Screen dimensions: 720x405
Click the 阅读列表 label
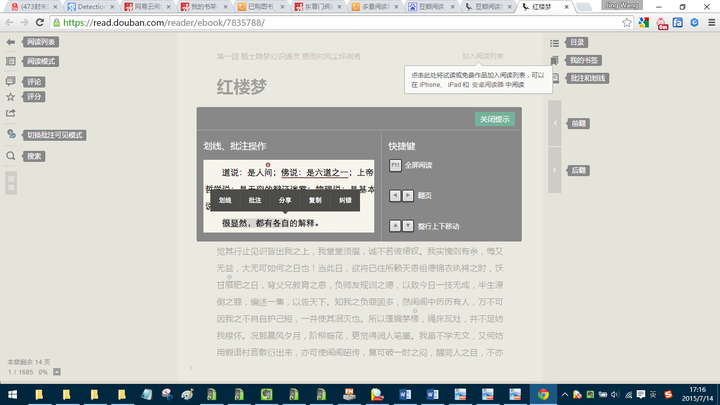point(41,42)
